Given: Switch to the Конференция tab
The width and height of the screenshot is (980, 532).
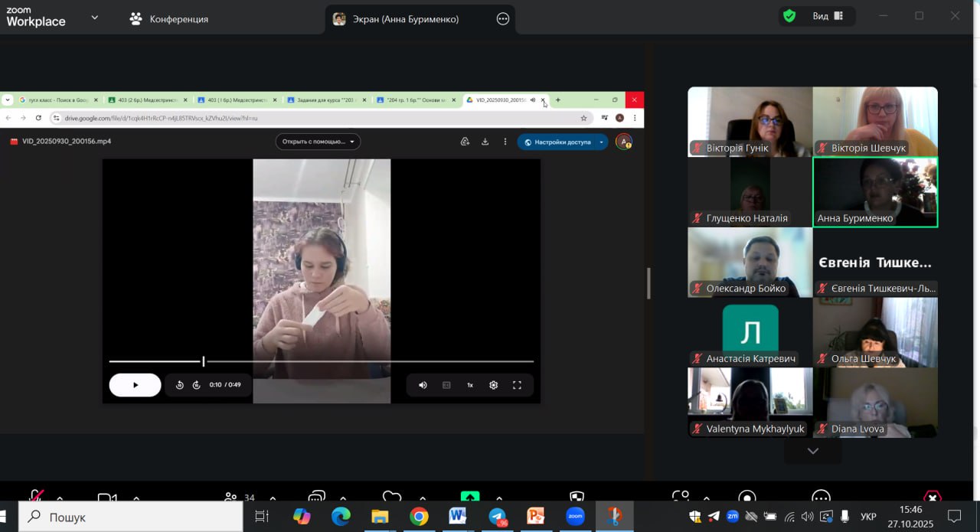Looking at the screenshot, I should (x=169, y=19).
